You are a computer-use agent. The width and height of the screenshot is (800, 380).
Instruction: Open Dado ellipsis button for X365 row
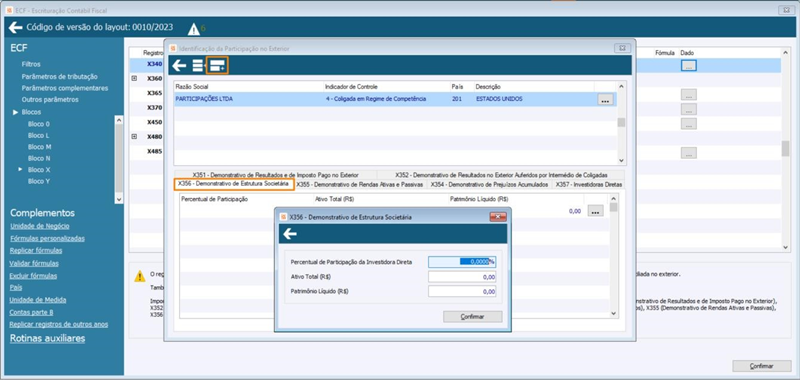688,94
